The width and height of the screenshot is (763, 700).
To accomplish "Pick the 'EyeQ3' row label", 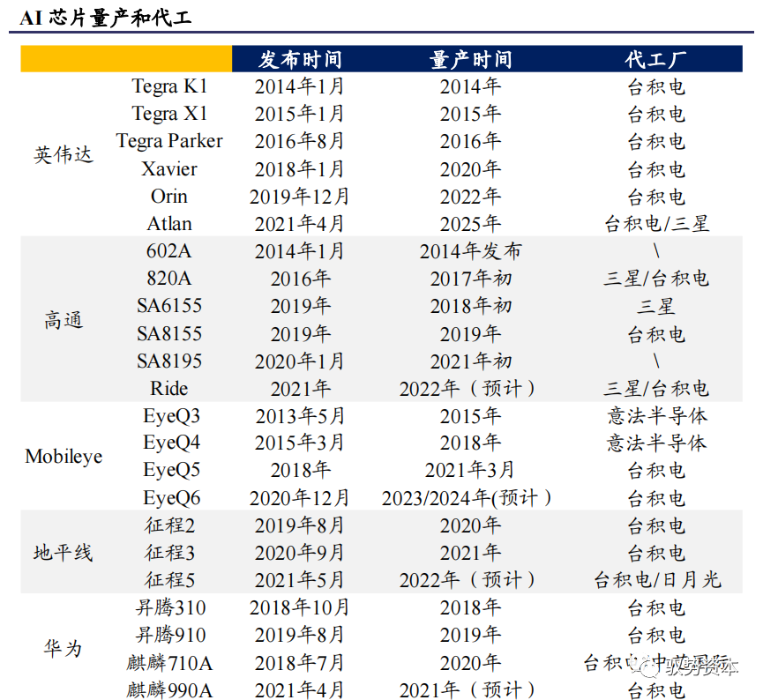I will (171, 416).
